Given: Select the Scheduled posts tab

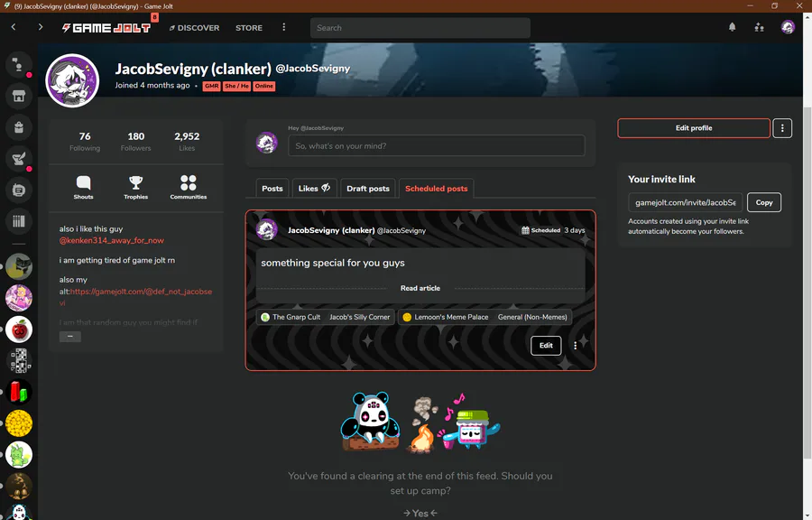Looking at the screenshot, I should (437, 189).
